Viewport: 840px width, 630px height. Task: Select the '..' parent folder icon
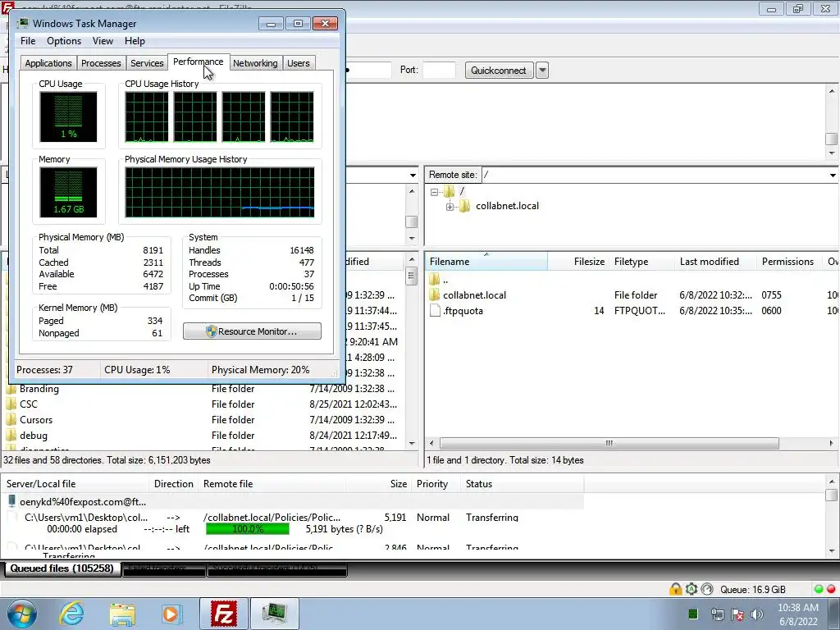435,279
